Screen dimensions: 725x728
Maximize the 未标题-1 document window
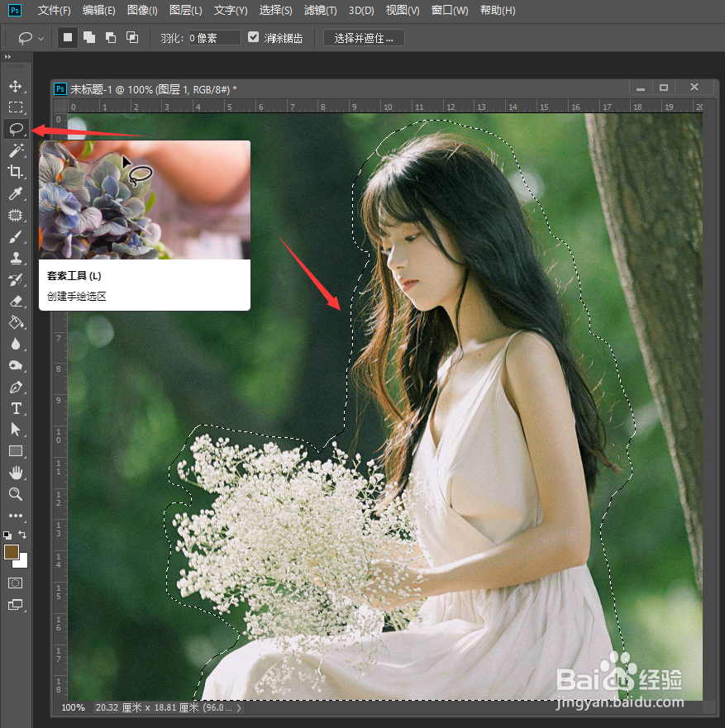(x=664, y=88)
